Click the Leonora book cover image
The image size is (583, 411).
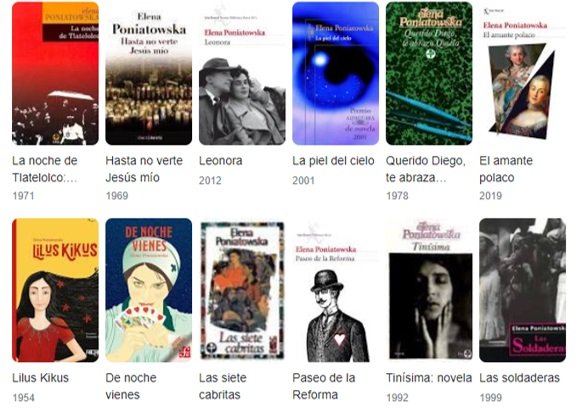click(x=242, y=73)
